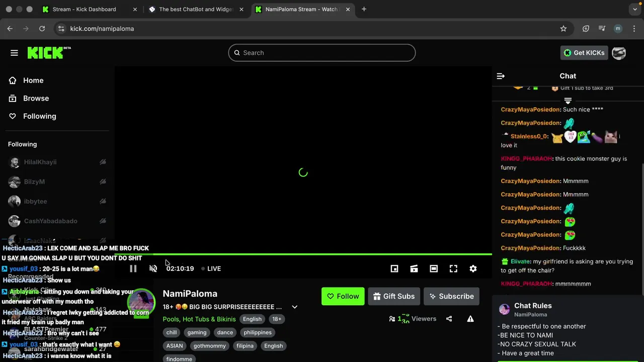This screenshot has height=362, width=644.
Task: Click the Viewers count
Action: tap(413, 319)
